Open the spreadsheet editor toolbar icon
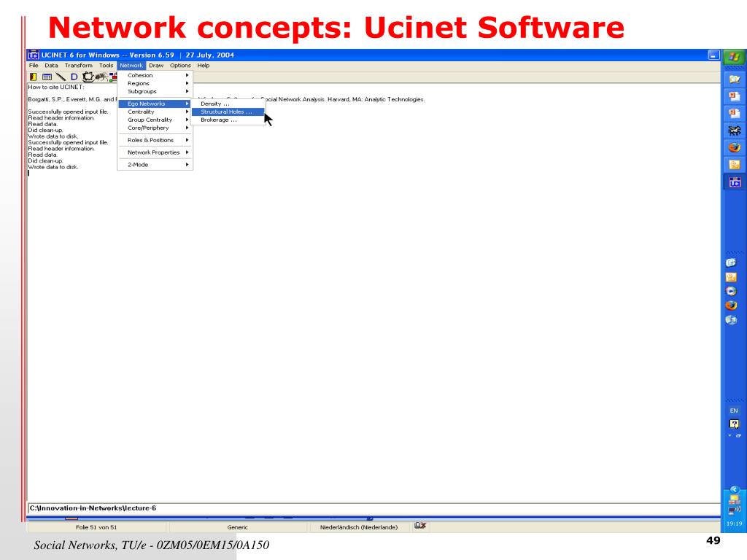Viewport: 747px width, 560px height. click(47, 77)
